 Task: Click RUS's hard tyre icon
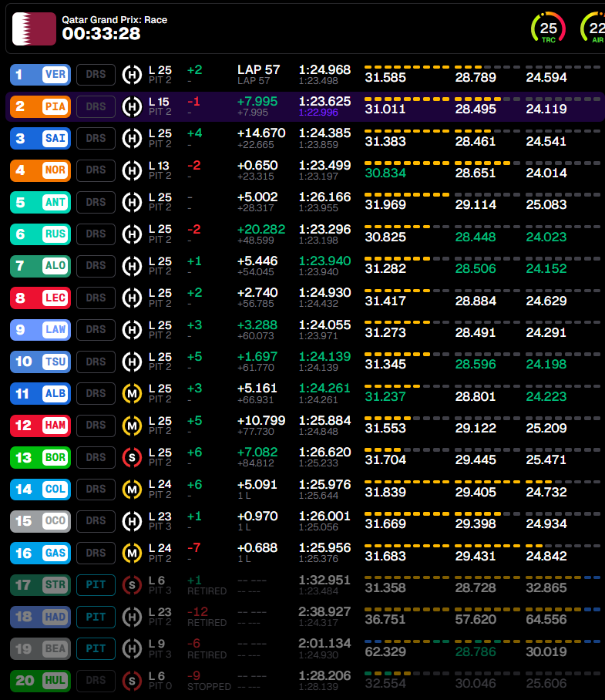coord(132,234)
